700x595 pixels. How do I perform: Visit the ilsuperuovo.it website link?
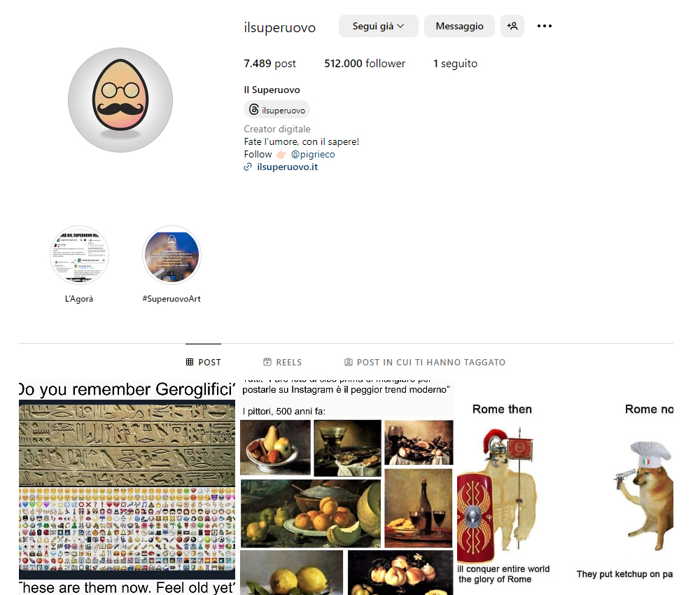coord(287,167)
